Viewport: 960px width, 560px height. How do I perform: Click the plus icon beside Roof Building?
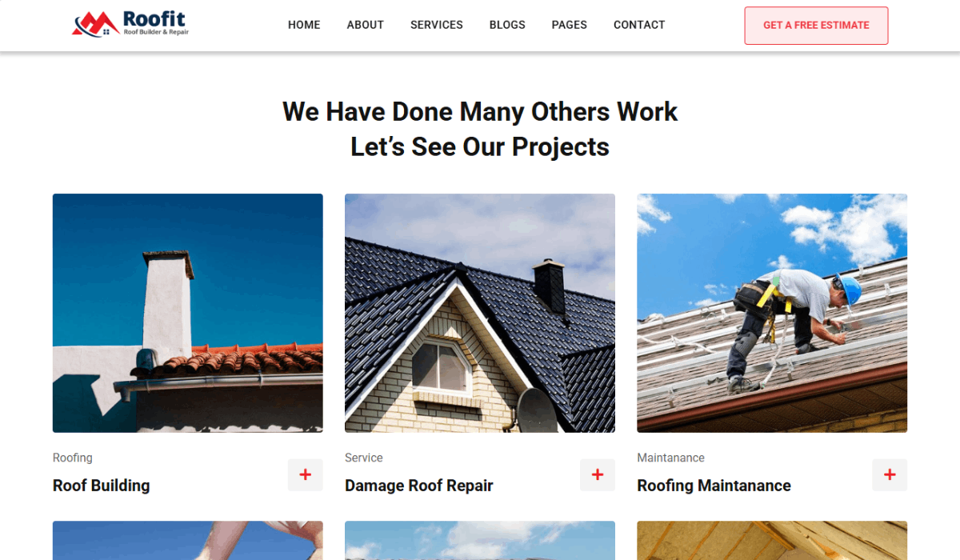pos(306,475)
